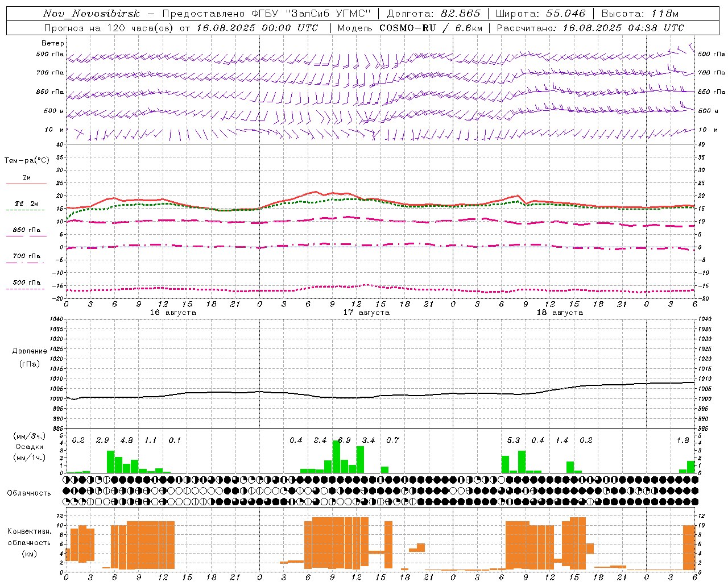The height and width of the screenshot is (582, 728).
Task: Click the Ветер wind panel label
Action: coord(53,43)
